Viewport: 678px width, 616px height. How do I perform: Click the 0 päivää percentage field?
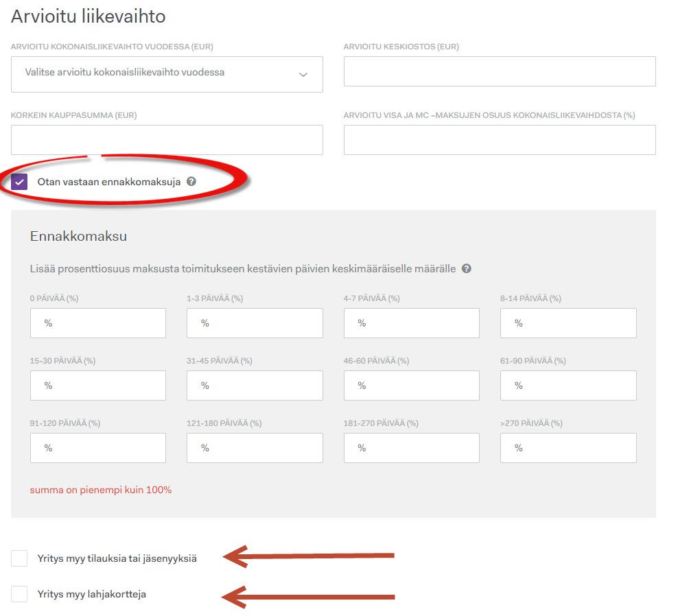[x=98, y=323]
